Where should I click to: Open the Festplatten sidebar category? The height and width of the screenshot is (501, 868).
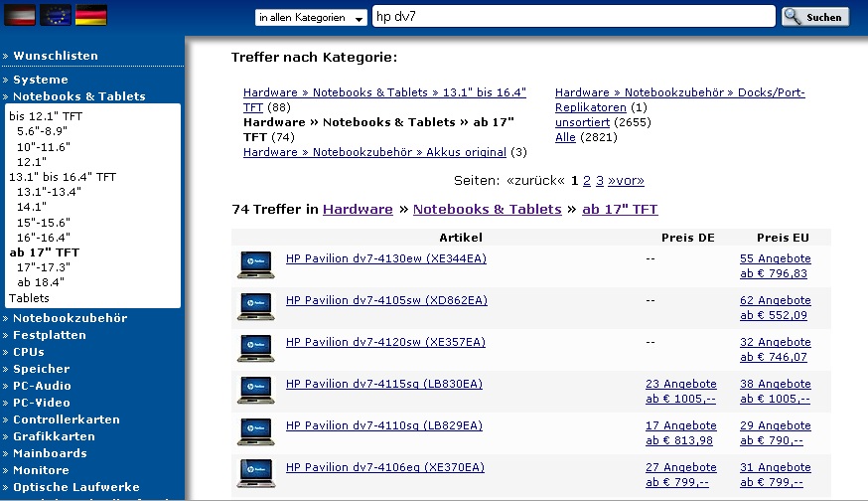pos(50,335)
